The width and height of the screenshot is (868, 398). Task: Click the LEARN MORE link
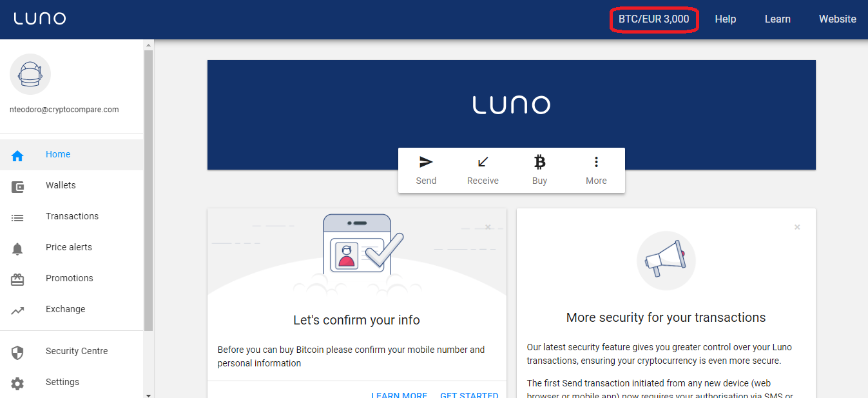click(399, 394)
